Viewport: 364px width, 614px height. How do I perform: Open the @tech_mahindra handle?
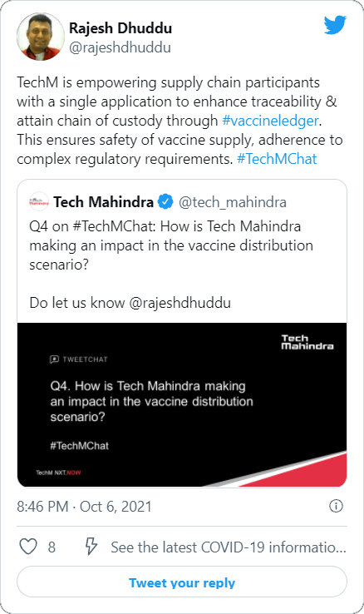coord(233,202)
